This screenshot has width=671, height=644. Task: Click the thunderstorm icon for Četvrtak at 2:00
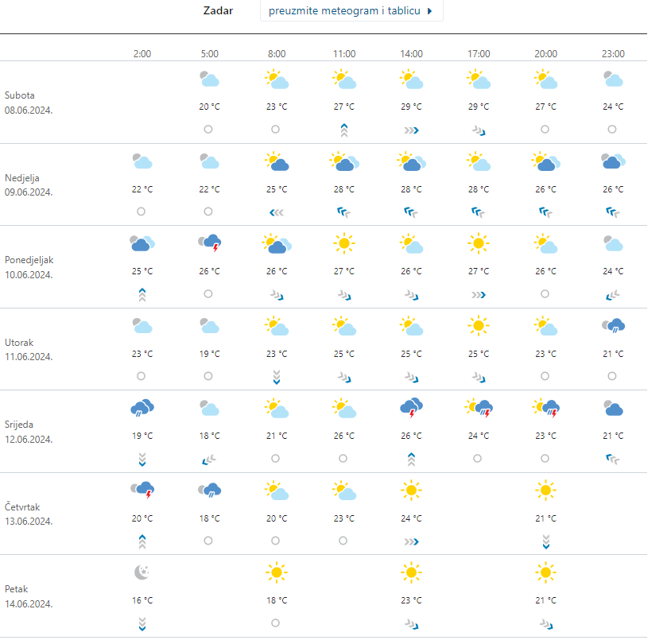(x=142, y=491)
